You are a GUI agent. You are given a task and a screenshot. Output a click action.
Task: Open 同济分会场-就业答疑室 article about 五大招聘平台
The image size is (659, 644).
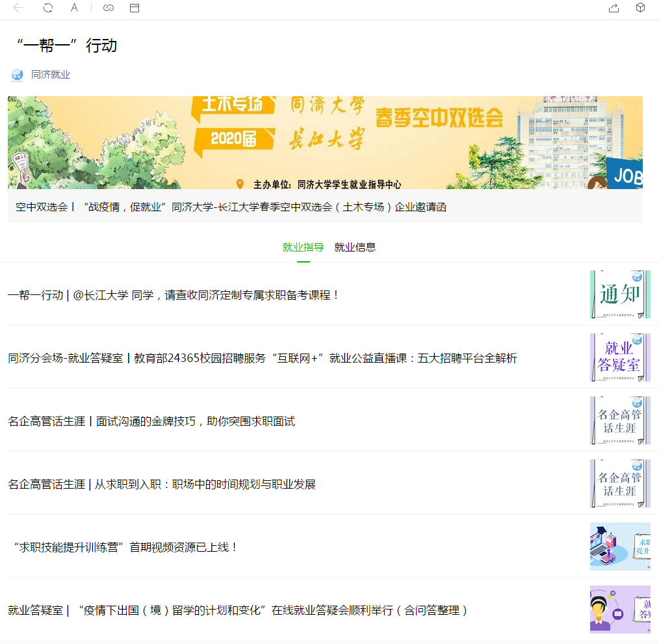click(262, 358)
